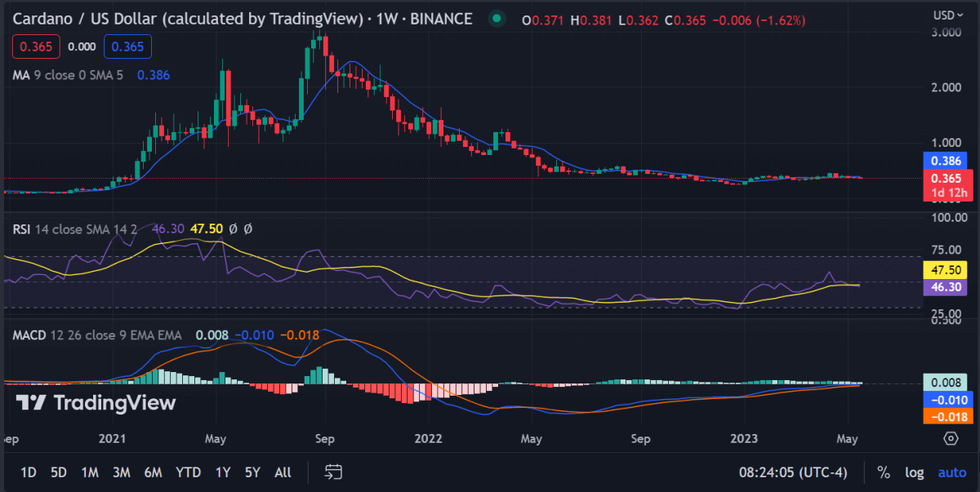Toggle the auto scale option

click(952, 472)
